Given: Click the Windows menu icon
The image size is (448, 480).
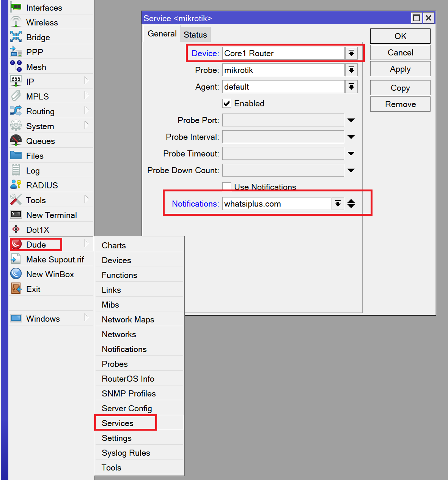Looking at the screenshot, I should click(x=16, y=318).
